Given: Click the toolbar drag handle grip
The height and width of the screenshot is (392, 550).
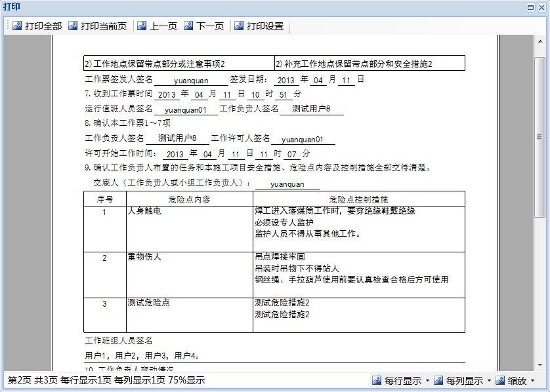Looking at the screenshot, I should [x=8, y=26].
